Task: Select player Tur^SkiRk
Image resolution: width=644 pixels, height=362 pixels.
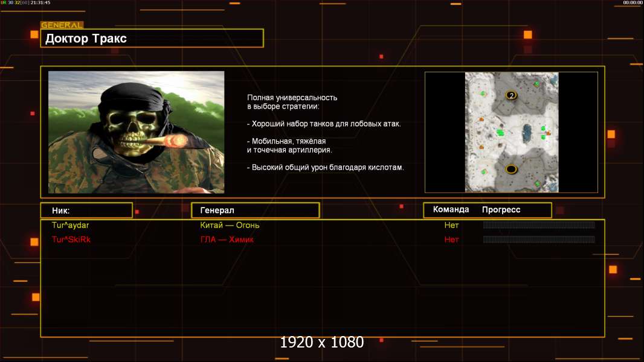Action: [x=71, y=240]
